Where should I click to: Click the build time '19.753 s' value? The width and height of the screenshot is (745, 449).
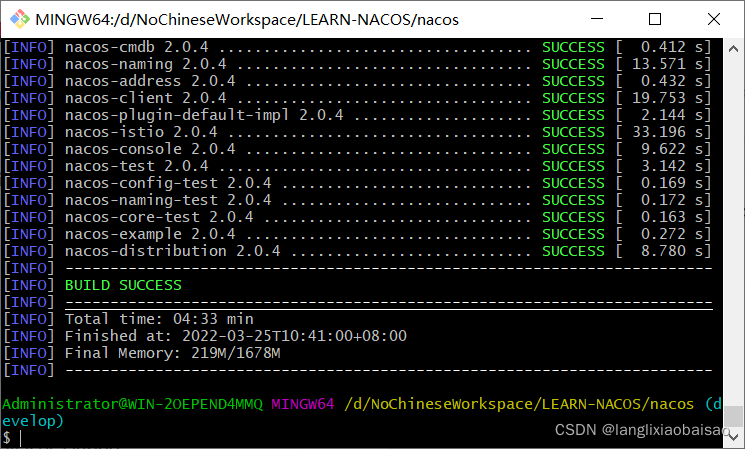(668, 98)
